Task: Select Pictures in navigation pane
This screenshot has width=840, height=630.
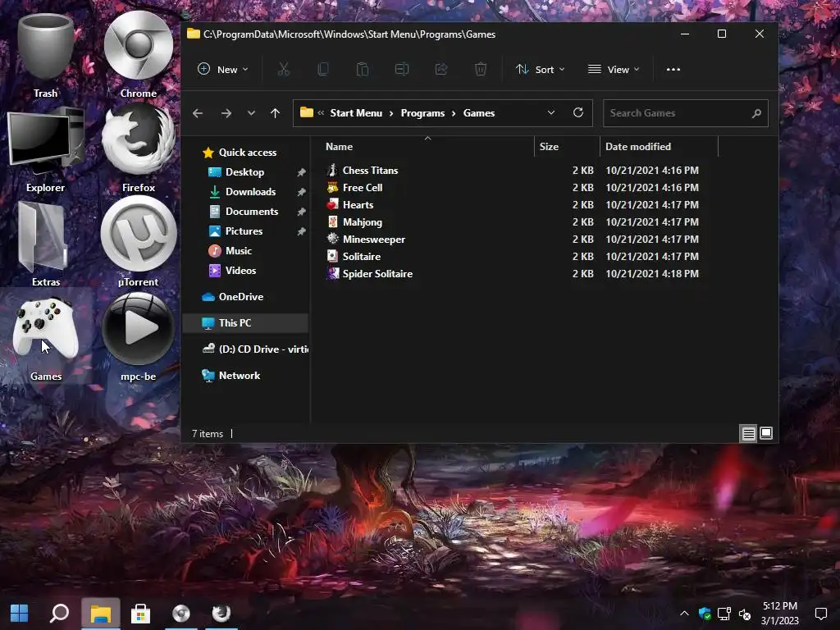Action: (x=244, y=231)
